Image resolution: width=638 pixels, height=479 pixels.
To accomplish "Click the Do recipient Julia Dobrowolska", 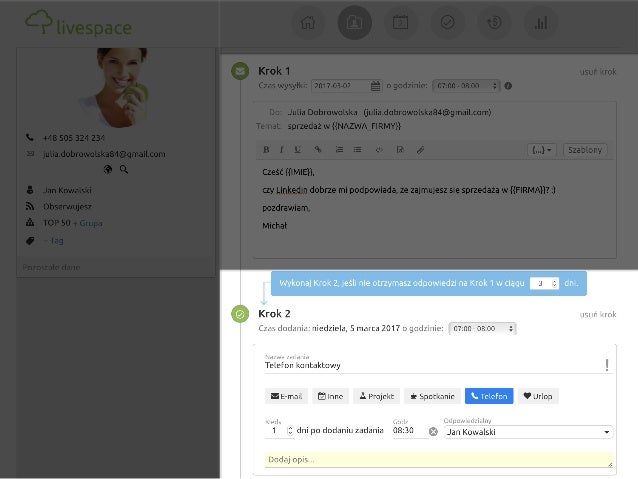I will pyautogui.click(x=389, y=112).
